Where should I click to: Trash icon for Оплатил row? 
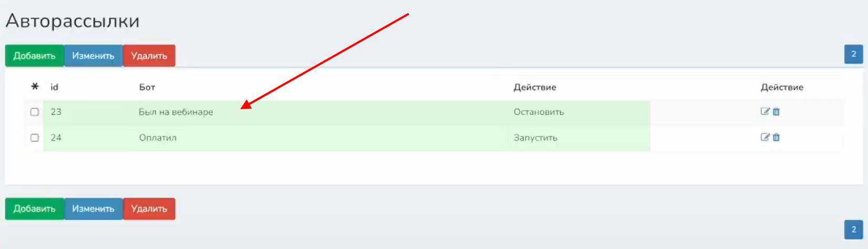pos(777,137)
